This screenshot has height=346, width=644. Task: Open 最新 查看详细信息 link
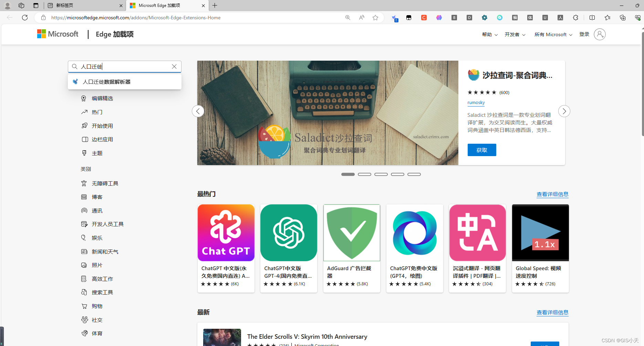coord(552,313)
